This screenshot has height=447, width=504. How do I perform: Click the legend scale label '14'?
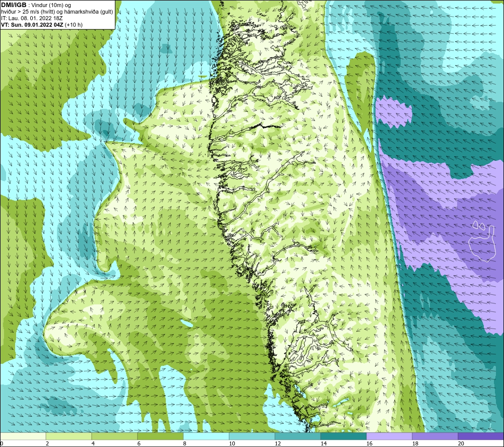pyautogui.click(x=324, y=443)
